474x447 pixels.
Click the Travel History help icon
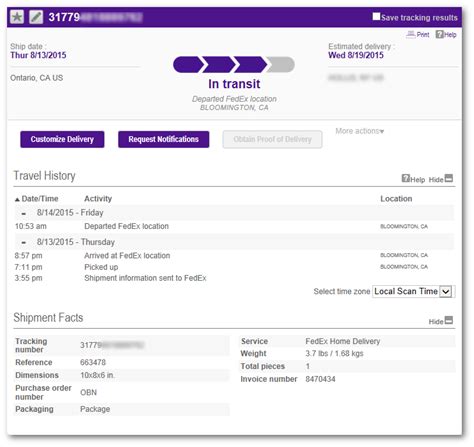coord(406,178)
